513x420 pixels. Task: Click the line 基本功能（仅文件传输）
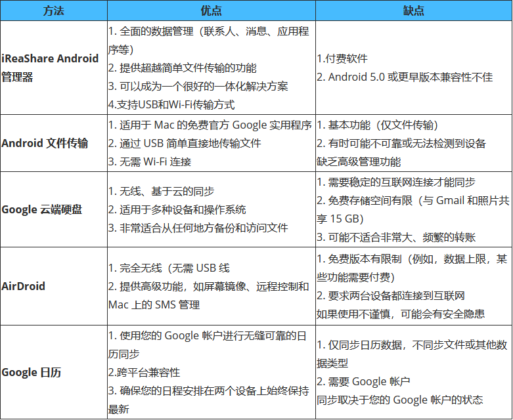tap(378, 125)
